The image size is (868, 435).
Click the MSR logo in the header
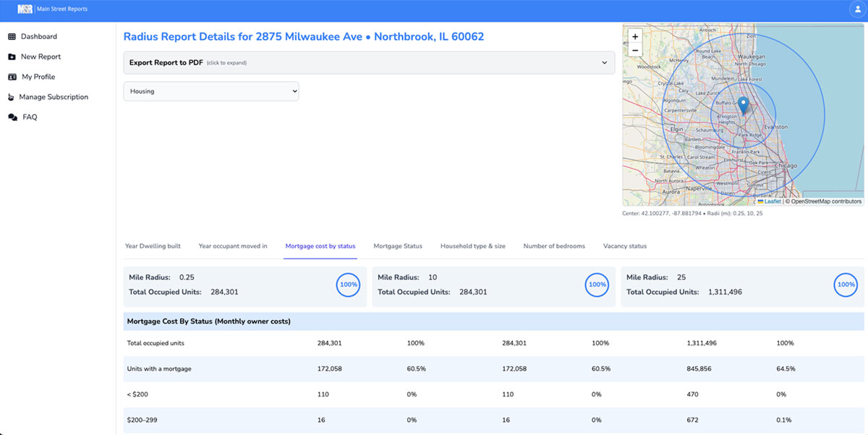click(x=25, y=9)
